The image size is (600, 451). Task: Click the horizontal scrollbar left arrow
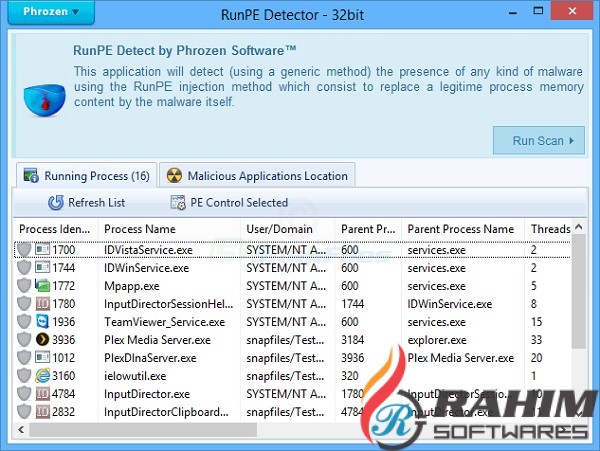pos(21,430)
